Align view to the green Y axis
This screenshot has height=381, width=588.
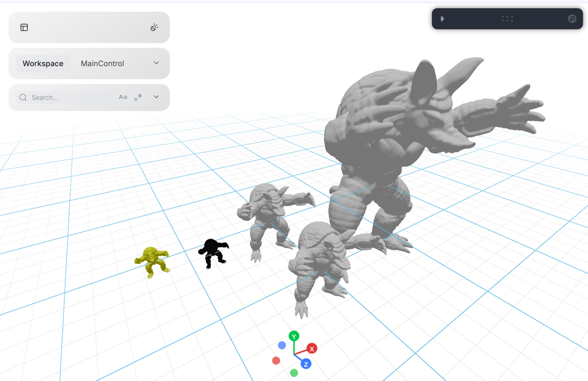click(294, 336)
